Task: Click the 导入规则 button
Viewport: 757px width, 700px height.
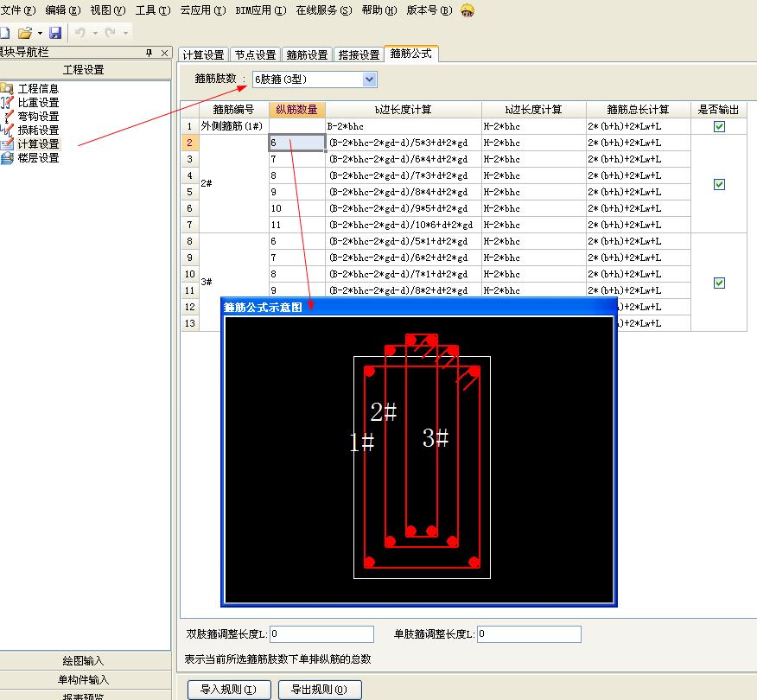Action: 229,690
